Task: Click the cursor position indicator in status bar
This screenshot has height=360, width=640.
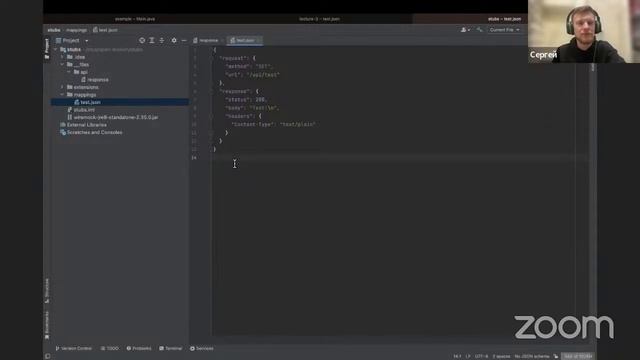Action: (x=457, y=356)
